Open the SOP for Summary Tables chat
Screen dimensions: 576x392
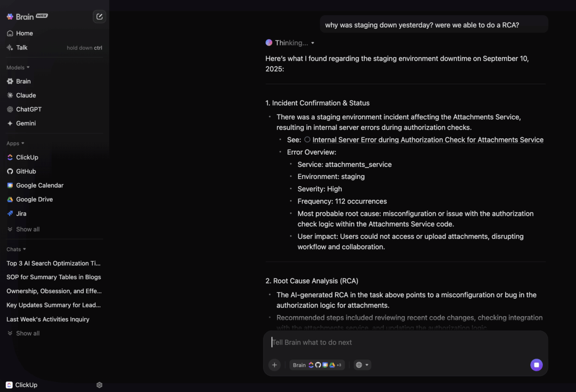pos(54,277)
